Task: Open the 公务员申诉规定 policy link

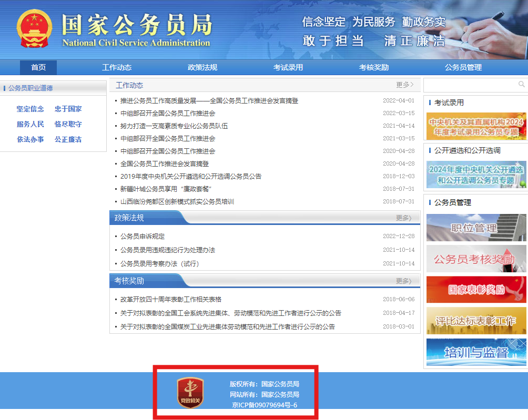Action: [143, 236]
